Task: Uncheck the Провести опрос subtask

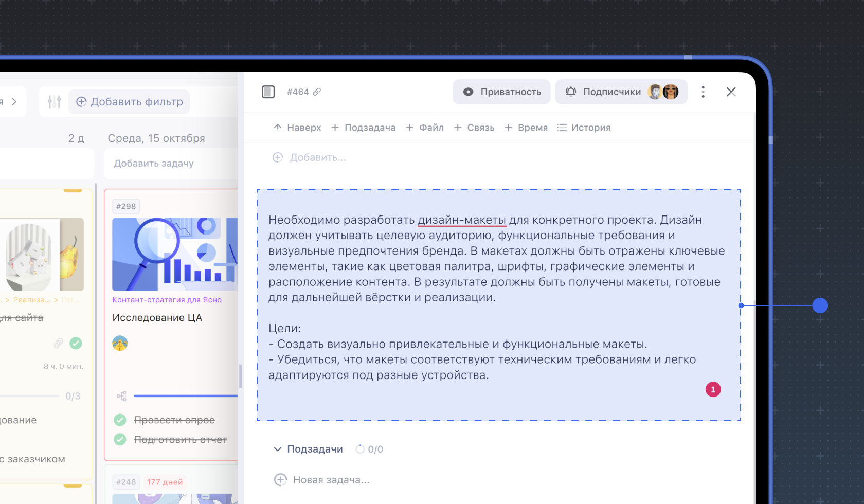Action: pos(120,420)
